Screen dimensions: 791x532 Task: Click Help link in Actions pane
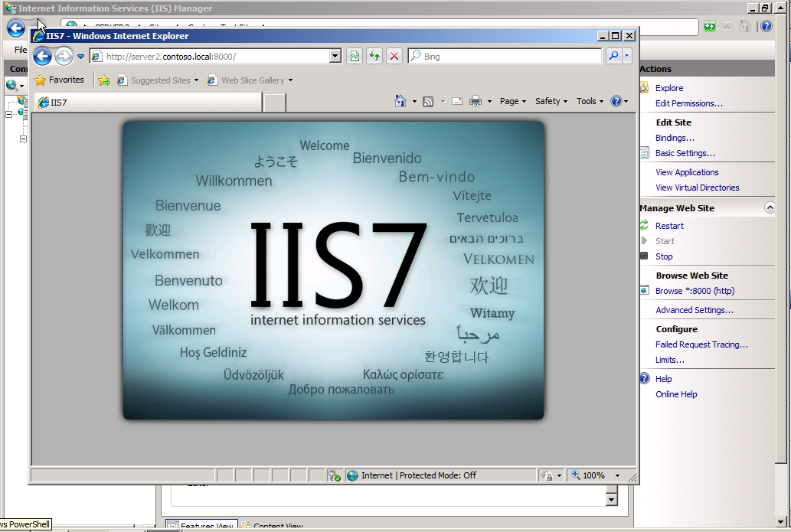663,379
